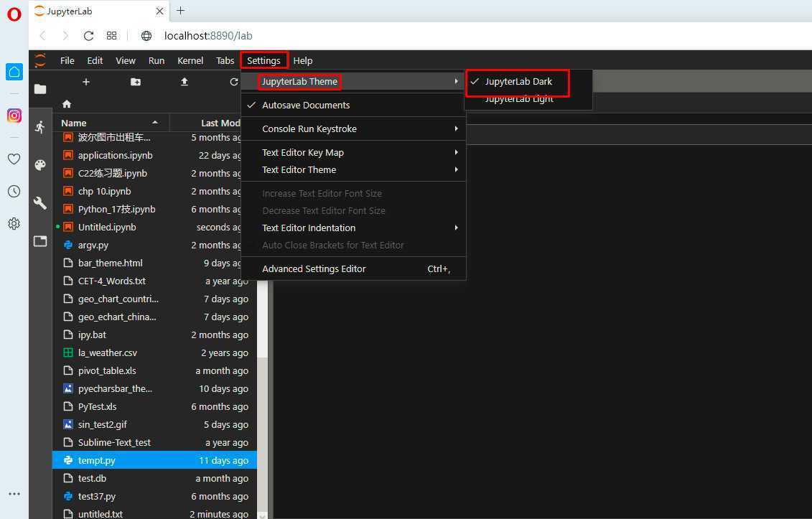
Task: Expand the Console Run Keystroke submenu
Action: tap(353, 129)
